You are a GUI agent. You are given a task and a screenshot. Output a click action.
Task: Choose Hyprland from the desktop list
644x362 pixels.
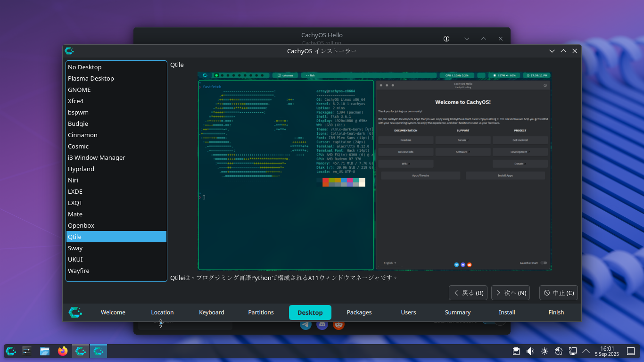(81, 169)
